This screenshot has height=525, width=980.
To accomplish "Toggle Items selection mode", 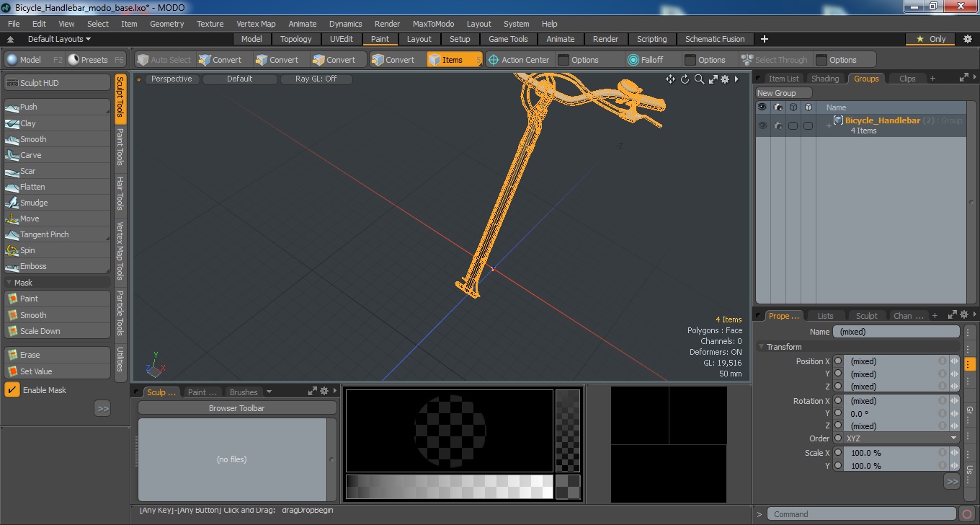I will point(455,60).
